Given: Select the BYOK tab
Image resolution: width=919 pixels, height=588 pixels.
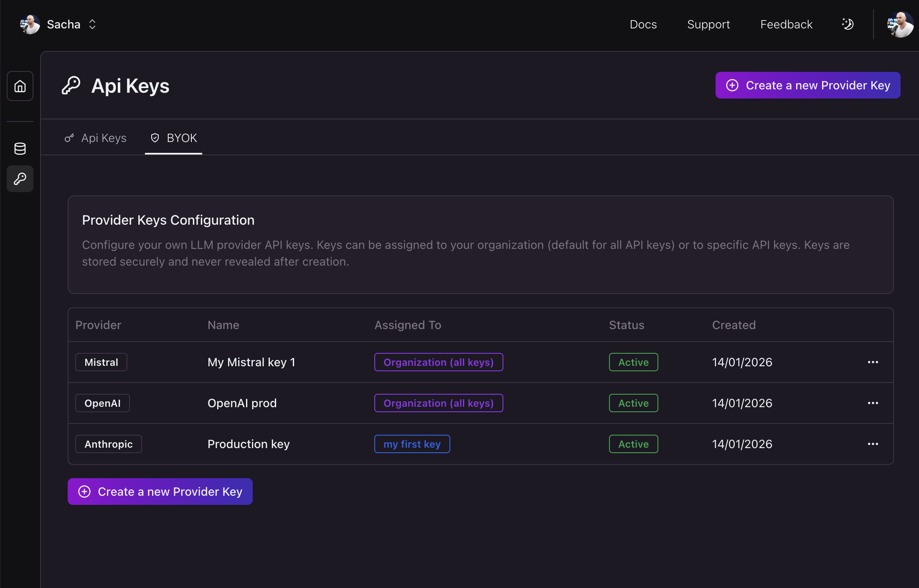Looking at the screenshot, I should [x=174, y=138].
